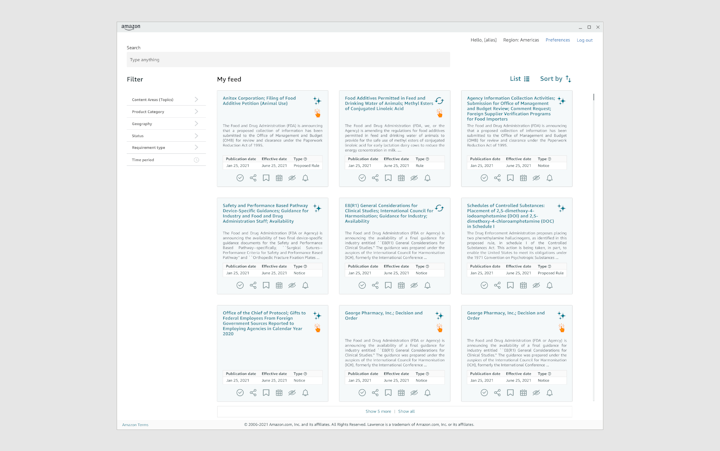Switch feed to List view
720x451 pixels.
coord(519,79)
